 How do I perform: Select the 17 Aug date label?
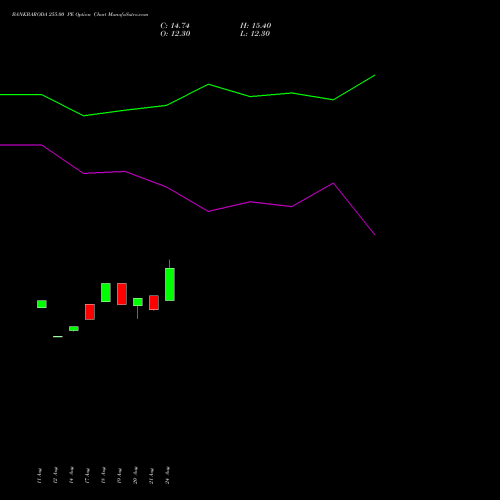(87, 475)
